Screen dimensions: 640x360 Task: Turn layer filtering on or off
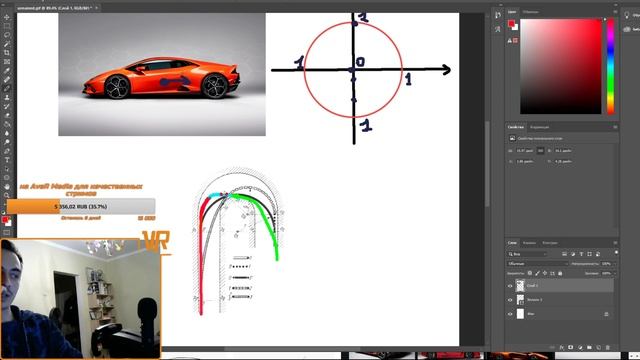point(616,253)
